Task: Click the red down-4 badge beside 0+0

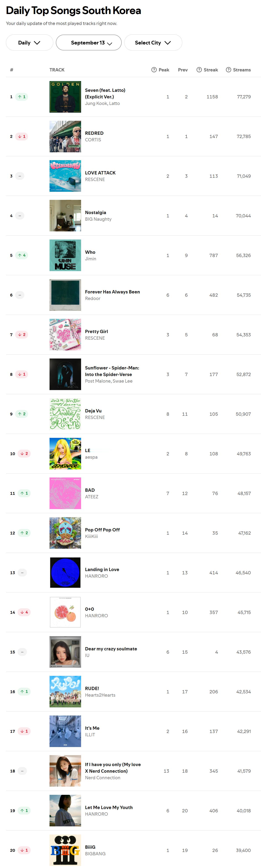Action: [24, 612]
